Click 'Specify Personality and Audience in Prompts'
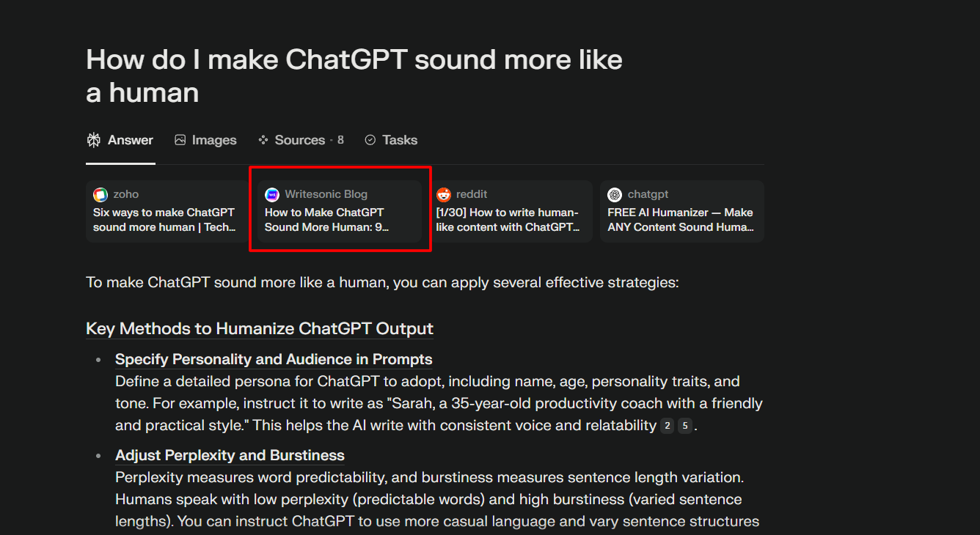980x535 pixels. pos(274,359)
